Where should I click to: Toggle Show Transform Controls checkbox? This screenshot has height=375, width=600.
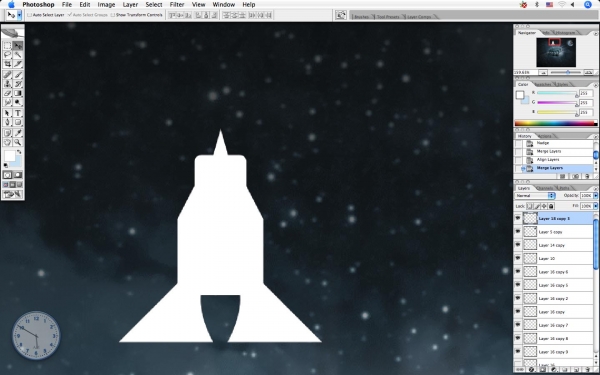coord(112,15)
